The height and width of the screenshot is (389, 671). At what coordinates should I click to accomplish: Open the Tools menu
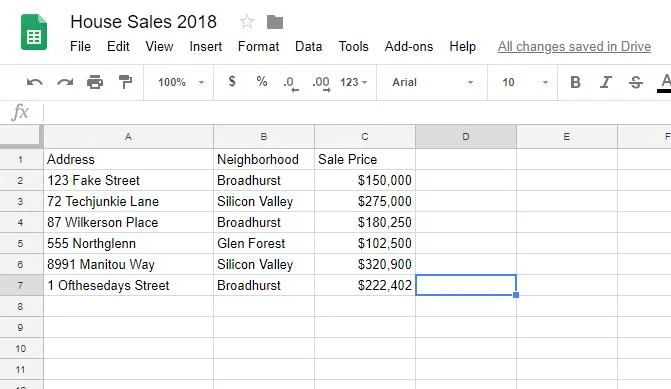[353, 46]
